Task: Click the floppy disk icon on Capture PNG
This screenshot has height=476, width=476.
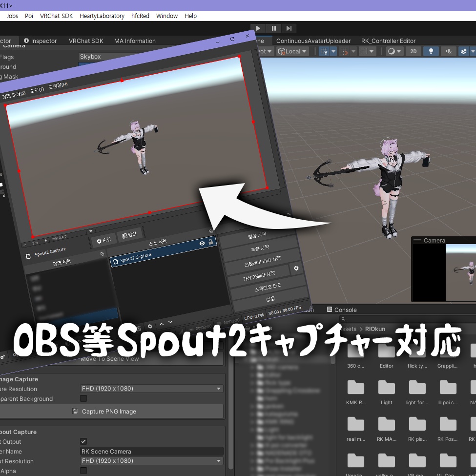Action: pyautogui.click(x=75, y=412)
